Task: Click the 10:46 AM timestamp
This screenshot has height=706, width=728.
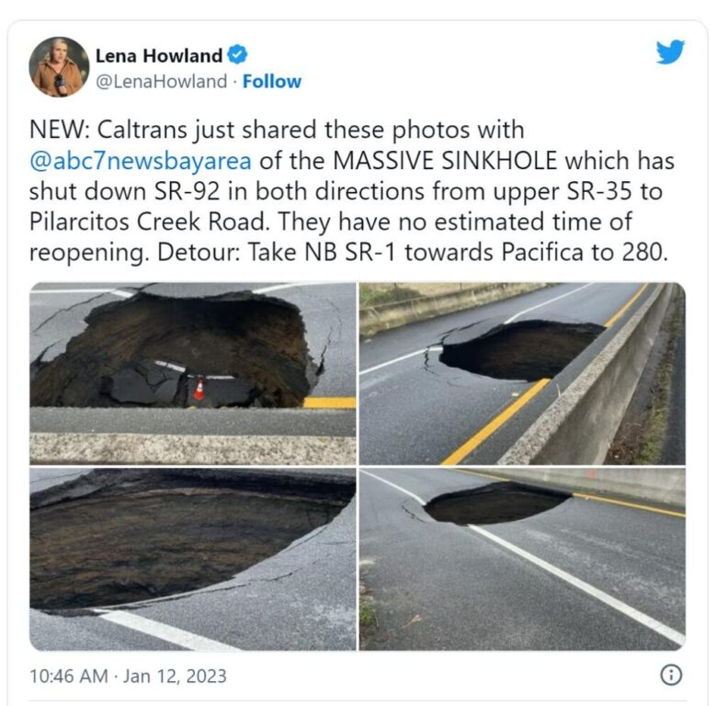Action: tap(69, 676)
